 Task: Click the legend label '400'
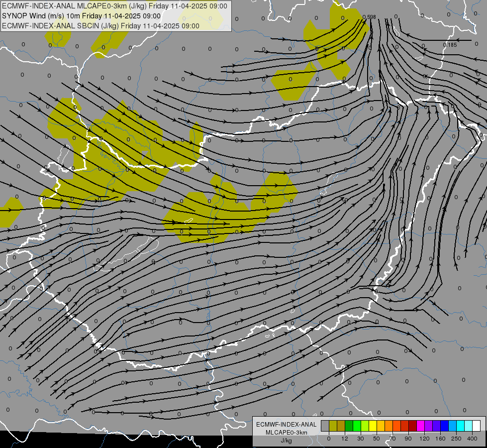coord(472,439)
